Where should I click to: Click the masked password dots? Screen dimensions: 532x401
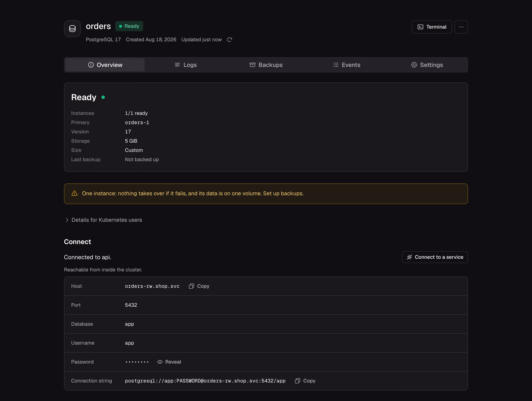click(x=137, y=362)
